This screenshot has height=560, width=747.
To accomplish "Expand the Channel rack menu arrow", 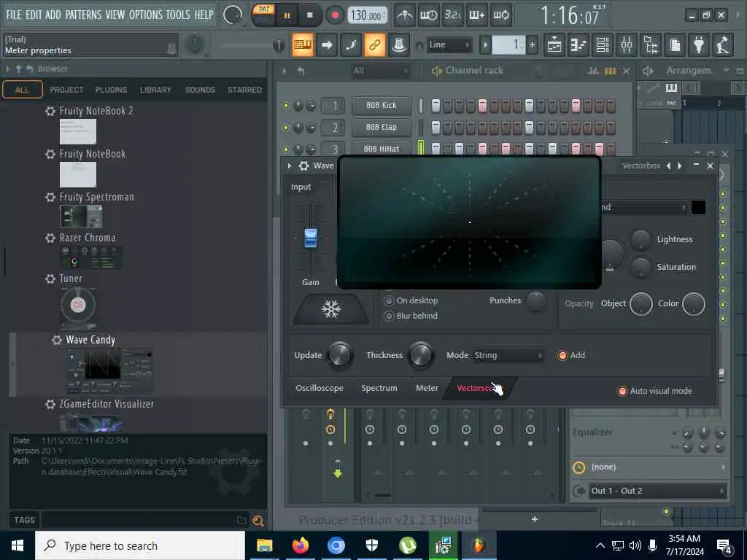I will 285,71.
